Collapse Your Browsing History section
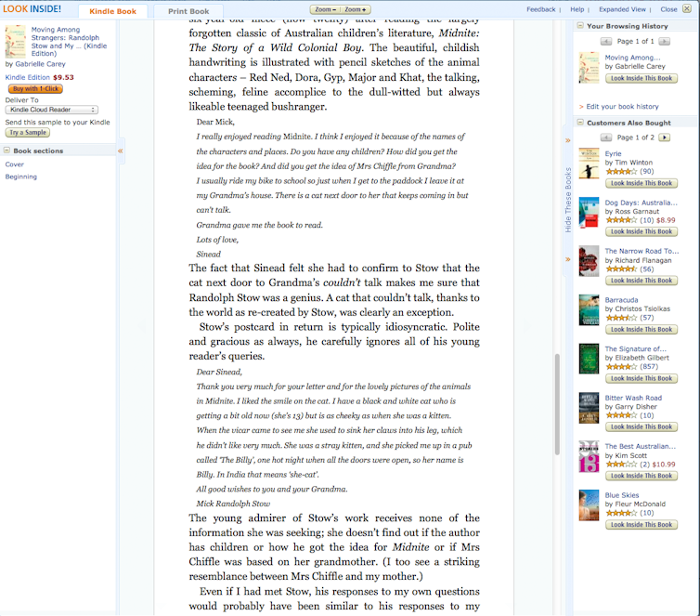This screenshot has height=616, width=700. pyautogui.click(x=580, y=26)
